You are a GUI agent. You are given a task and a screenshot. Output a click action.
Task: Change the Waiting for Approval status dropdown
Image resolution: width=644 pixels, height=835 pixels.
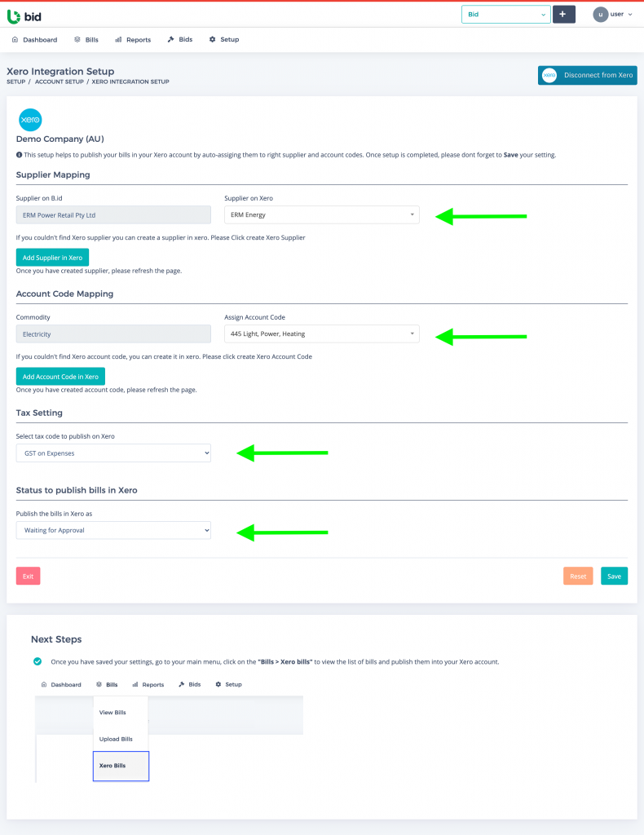pyautogui.click(x=113, y=530)
